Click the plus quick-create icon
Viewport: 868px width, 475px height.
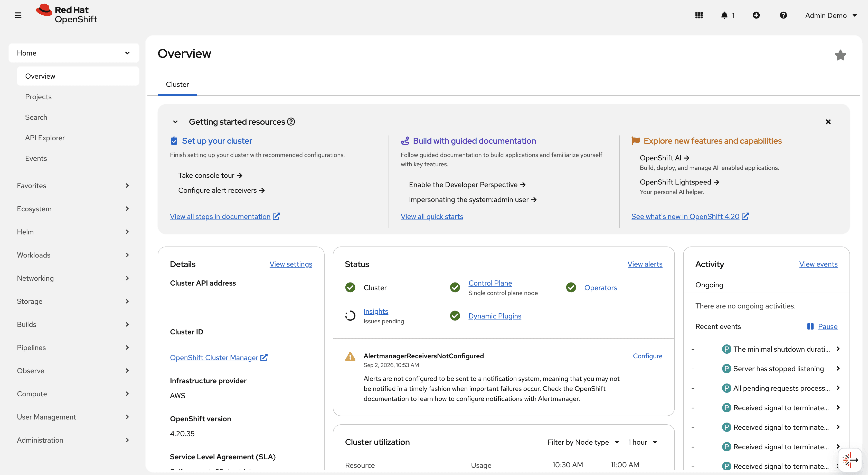[x=756, y=15]
